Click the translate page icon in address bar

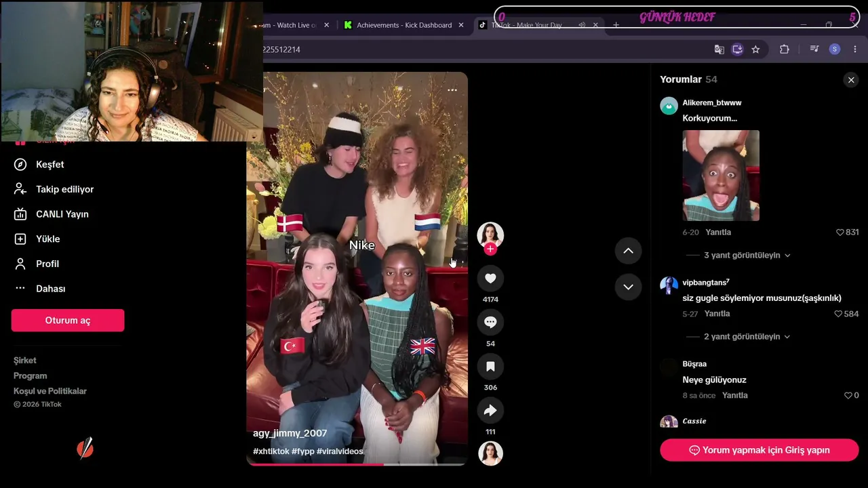point(719,49)
